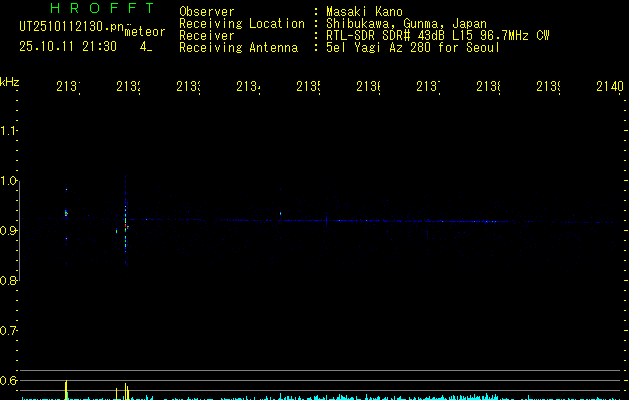This screenshot has height=400, width=629.
Task: Click the word "meteor" under the file name
Action: (145, 32)
